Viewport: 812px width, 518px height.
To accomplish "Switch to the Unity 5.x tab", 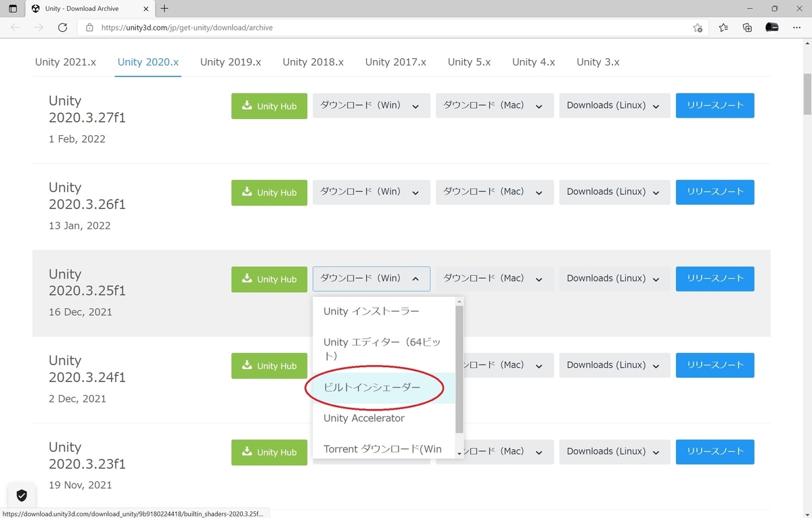I will pos(470,62).
